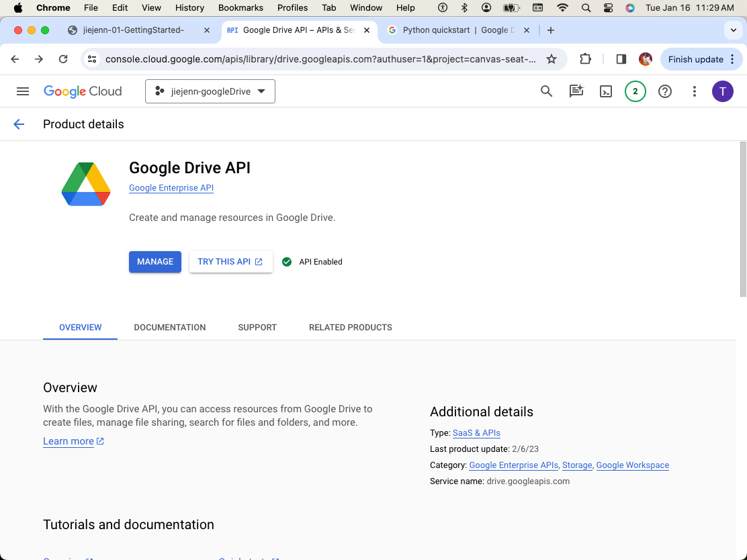The image size is (747, 560).
Task: Open the help question mark icon
Action: (664, 91)
